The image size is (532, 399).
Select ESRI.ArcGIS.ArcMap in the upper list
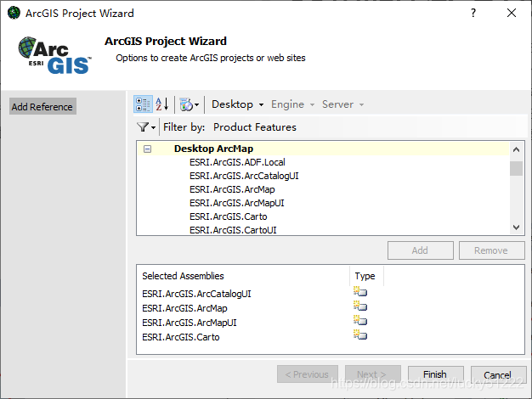tap(232, 189)
